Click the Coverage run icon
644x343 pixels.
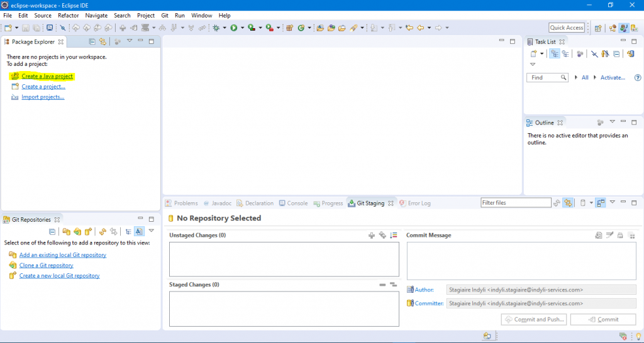(x=252, y=28)
